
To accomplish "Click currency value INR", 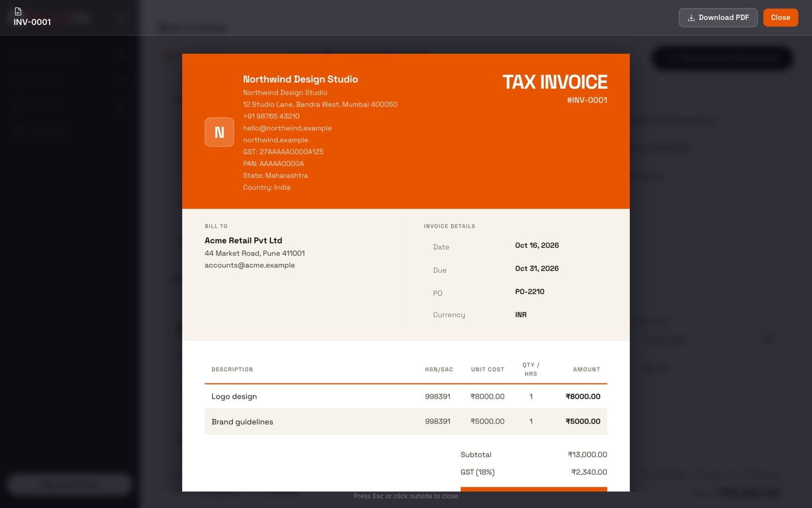I will tap(521, 315).
